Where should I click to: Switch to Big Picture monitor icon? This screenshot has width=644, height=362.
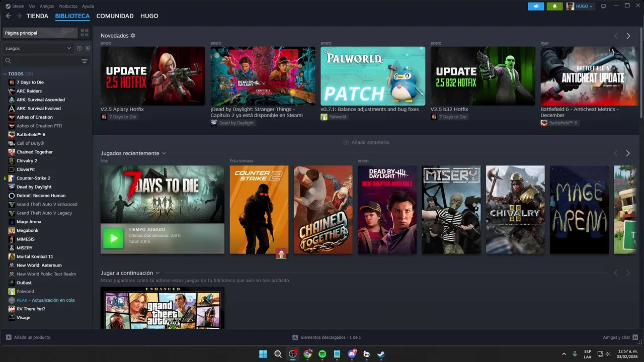[x=604, y=6]
